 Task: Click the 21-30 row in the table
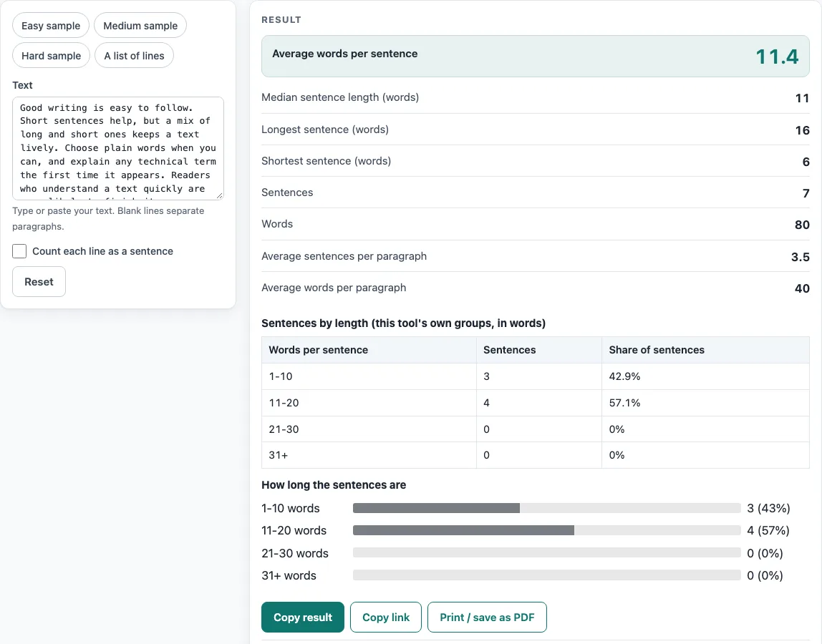(x=536, y=429)
